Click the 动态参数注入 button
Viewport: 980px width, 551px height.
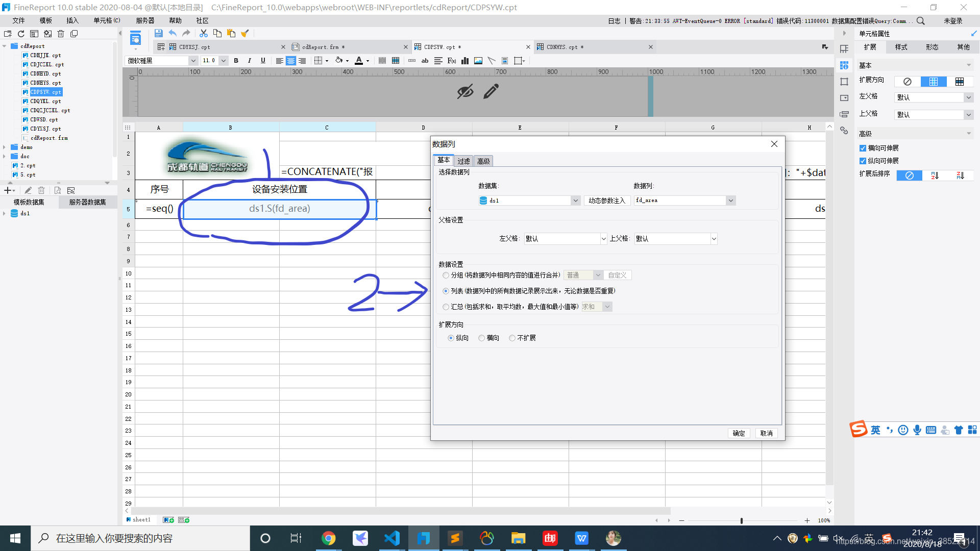(606, 201)
